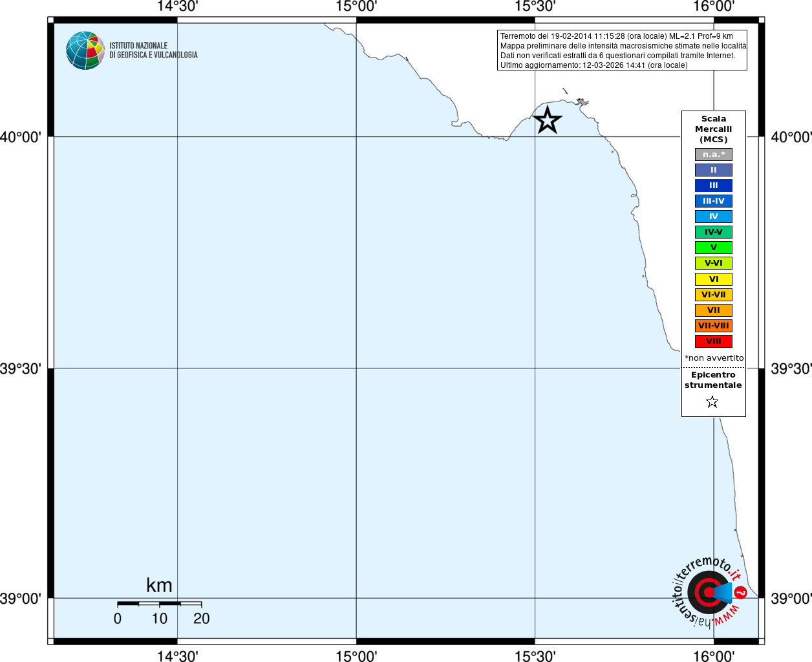Image resolution: width=812 pixels, height=662 pixels.
Task: Select the n.a.* gray legend swatch
Action: (x=714, y=155)
